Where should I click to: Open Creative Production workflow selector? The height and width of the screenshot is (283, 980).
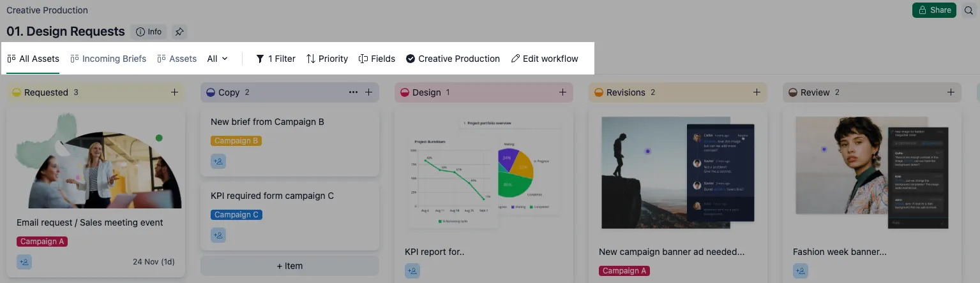click(x=453, y=59)
